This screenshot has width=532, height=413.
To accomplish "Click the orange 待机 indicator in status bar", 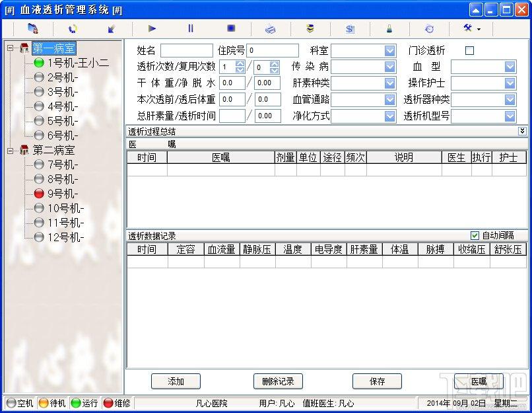I will [44, 403].
